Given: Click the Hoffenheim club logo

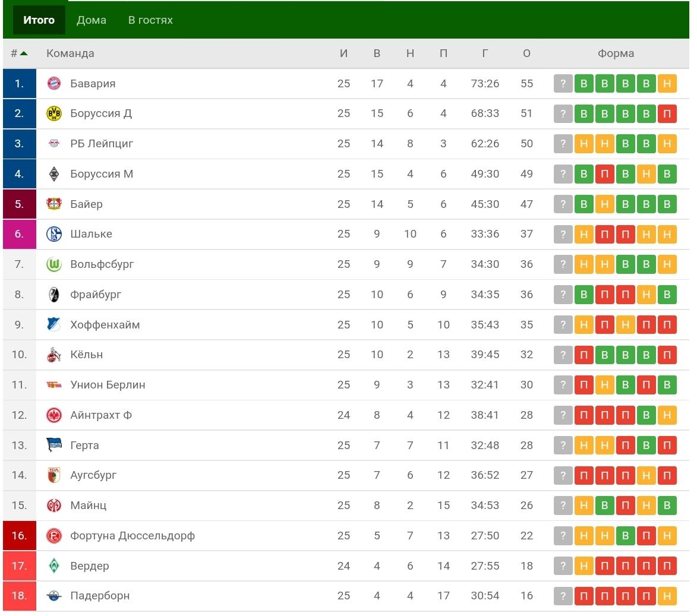Looking at the screenshot, I should (54, 325).
